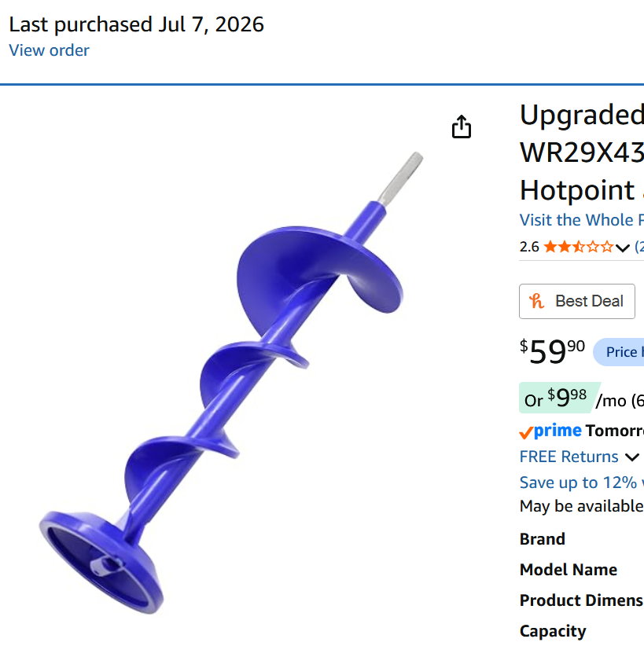Screen dimensions: 644x646
Task: Click the Last purchased Jul 7, 2026 text
Action: pyautogui.click(x=137, y=24)
